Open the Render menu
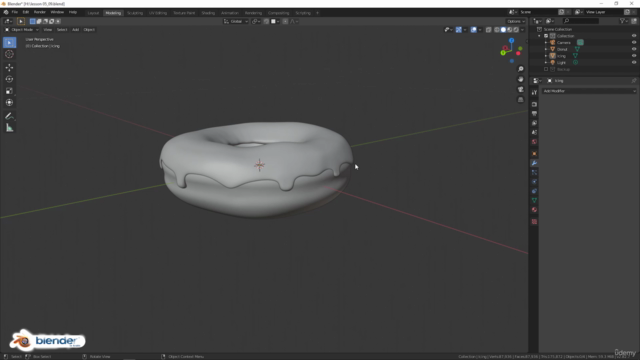This screenshot has height=360, width=640. pos(40,12)
